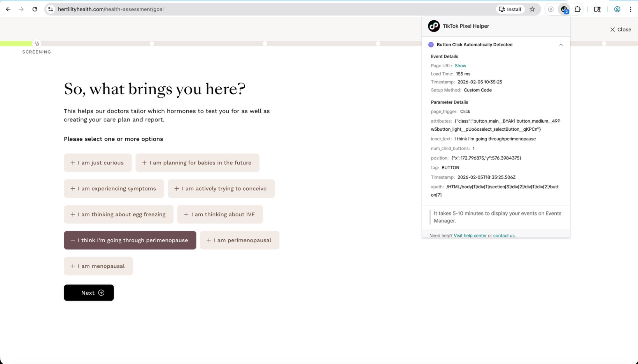
Task: Click the Next button
Action: point(89,293)
